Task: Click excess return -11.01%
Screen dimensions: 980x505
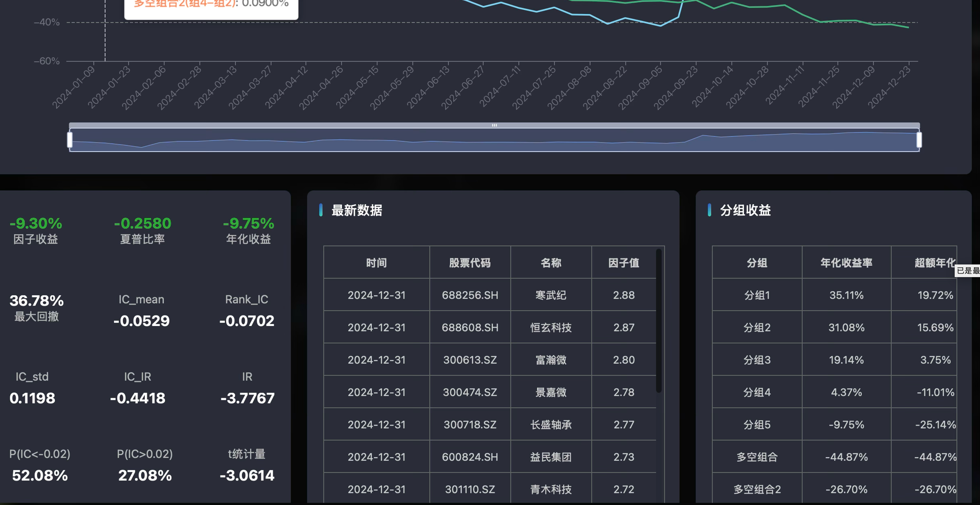Action: point(935,392)
